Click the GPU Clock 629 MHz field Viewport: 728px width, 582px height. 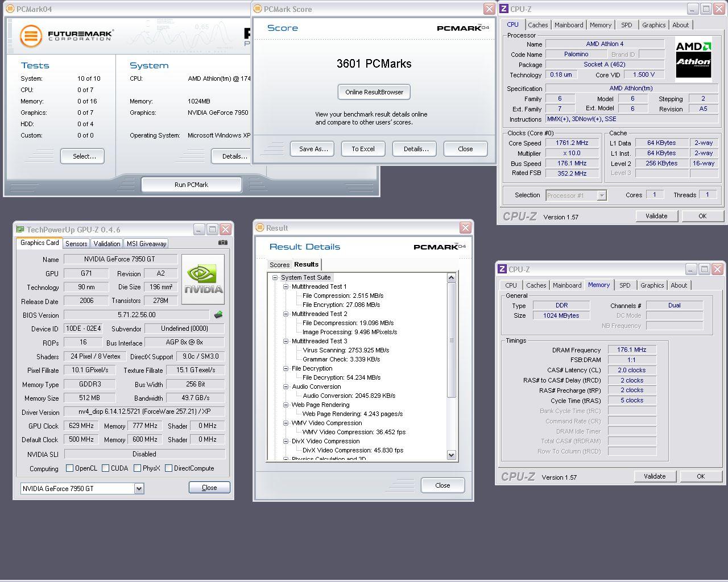click(x=81, y=426)
